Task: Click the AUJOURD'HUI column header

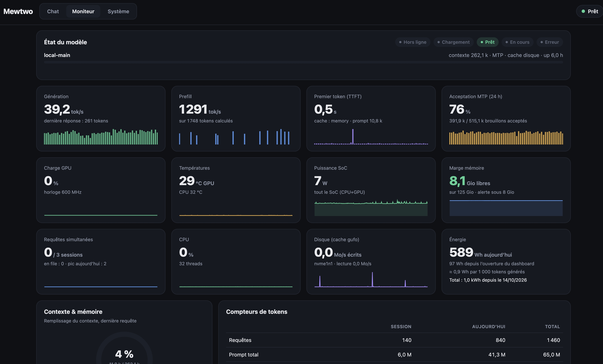Action: tap(489, 327)
